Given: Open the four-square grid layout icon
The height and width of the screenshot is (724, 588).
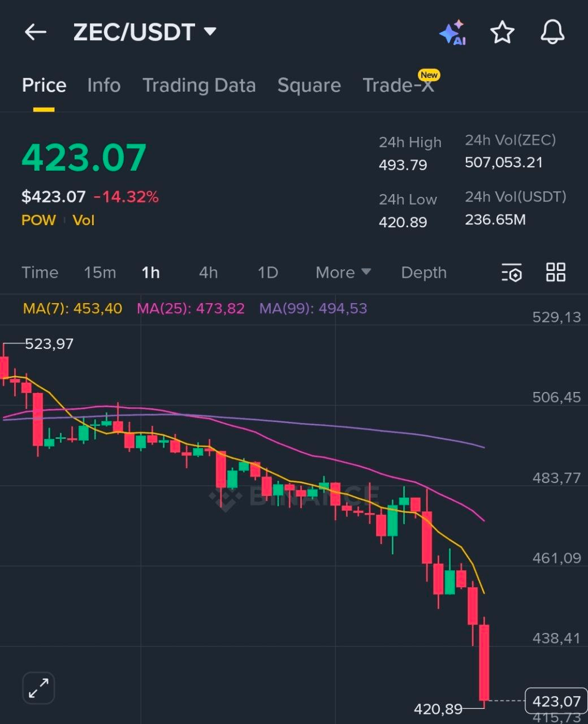Looking at the screenshot, I should click(556, 272).
